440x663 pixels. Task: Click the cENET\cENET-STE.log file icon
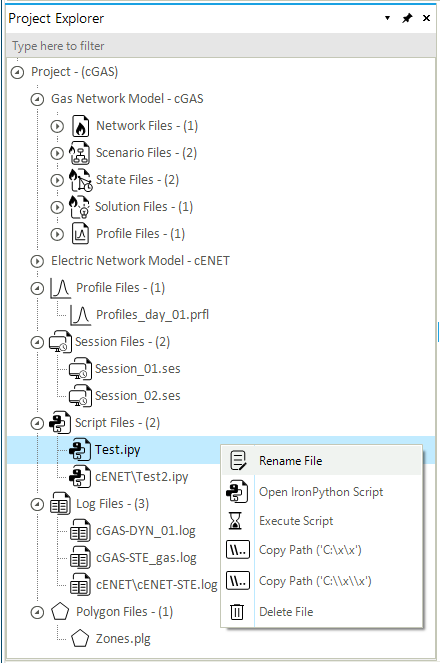80,585
